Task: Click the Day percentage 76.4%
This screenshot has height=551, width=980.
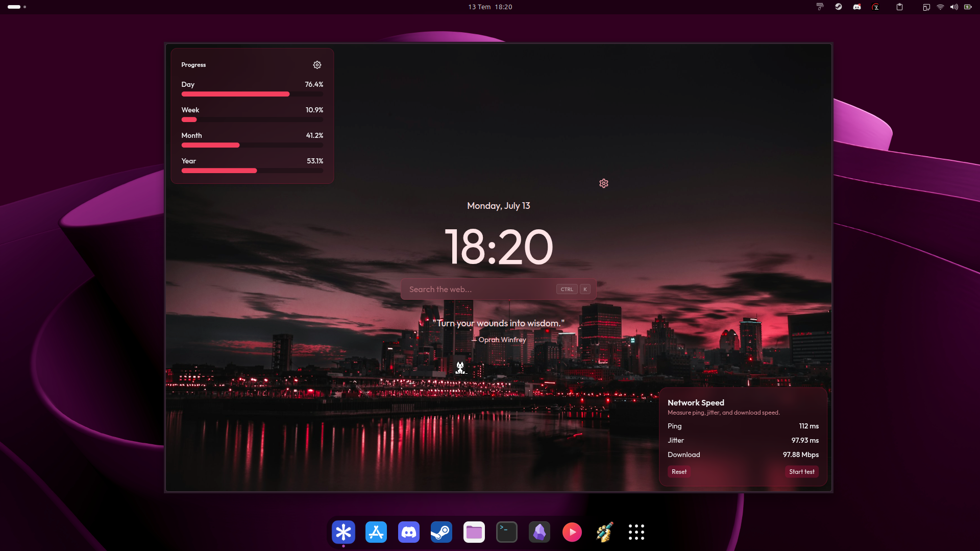Action: (x=314, y=84)
